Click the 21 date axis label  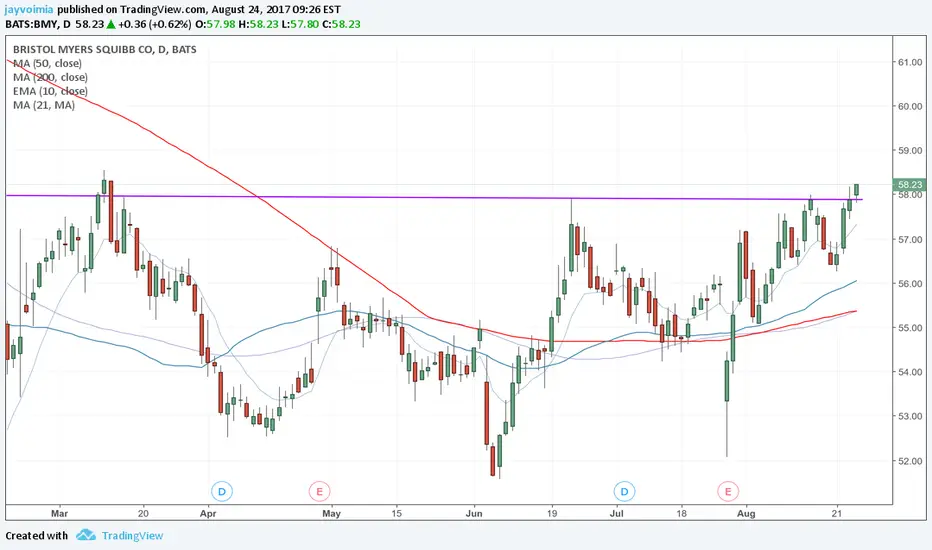pos(837,513)
